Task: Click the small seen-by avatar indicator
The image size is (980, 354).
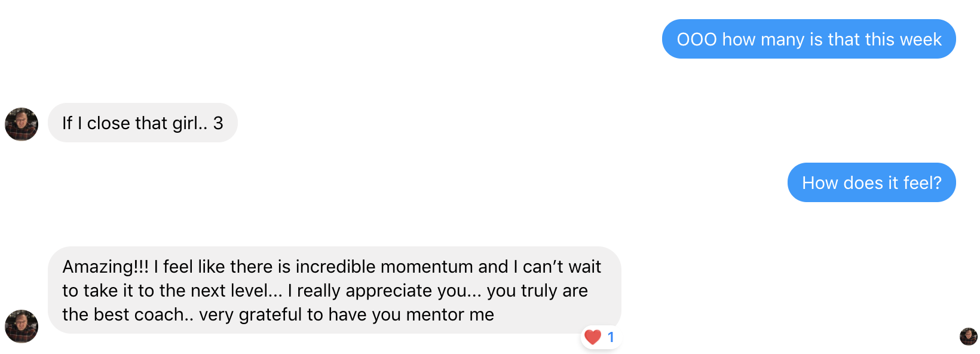Action: pos(969,337)
